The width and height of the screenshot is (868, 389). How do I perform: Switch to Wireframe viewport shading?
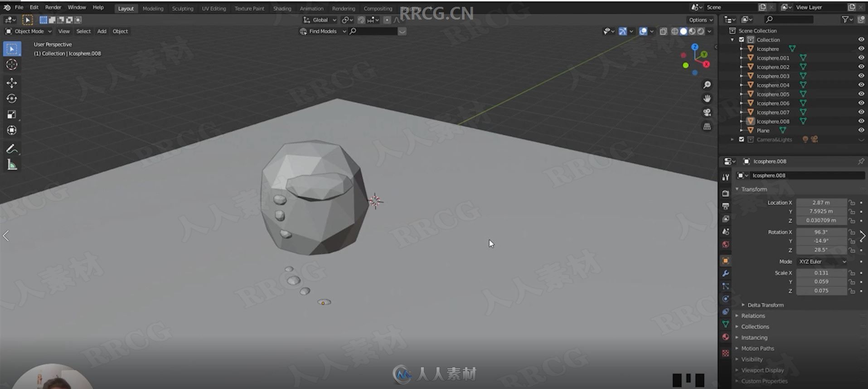click(674, 31)
